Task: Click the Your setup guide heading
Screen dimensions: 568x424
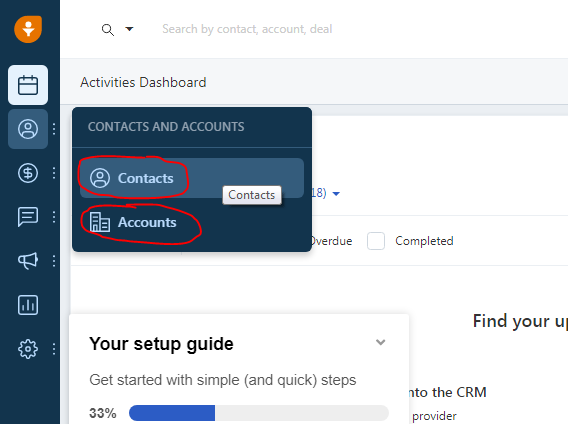Action: (161, 344)
